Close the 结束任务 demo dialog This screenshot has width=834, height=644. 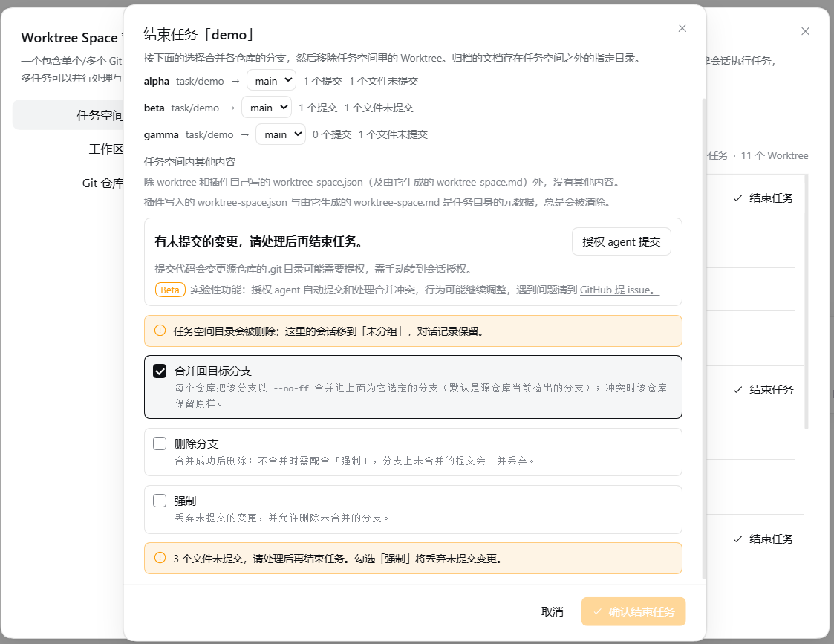tap(682, 28)
